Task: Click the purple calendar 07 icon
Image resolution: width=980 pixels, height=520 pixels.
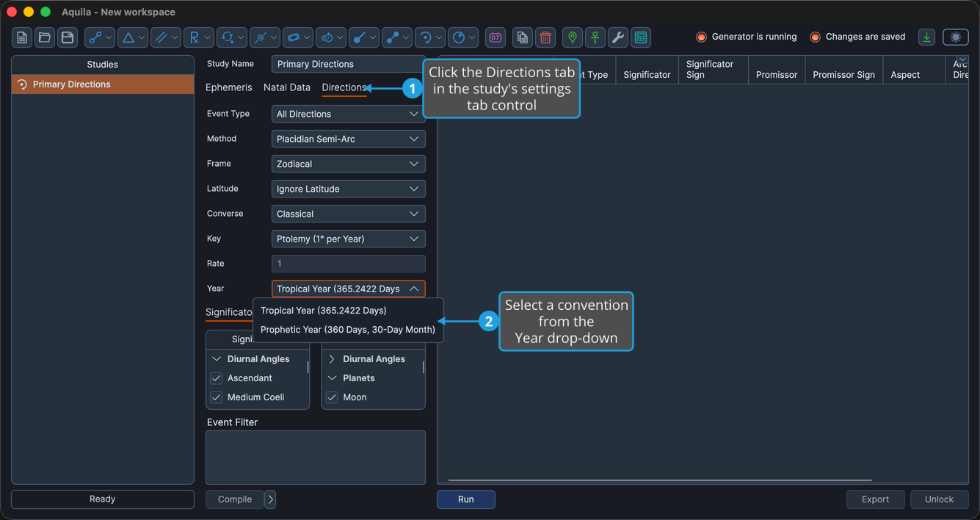Action: pos(496,37)
